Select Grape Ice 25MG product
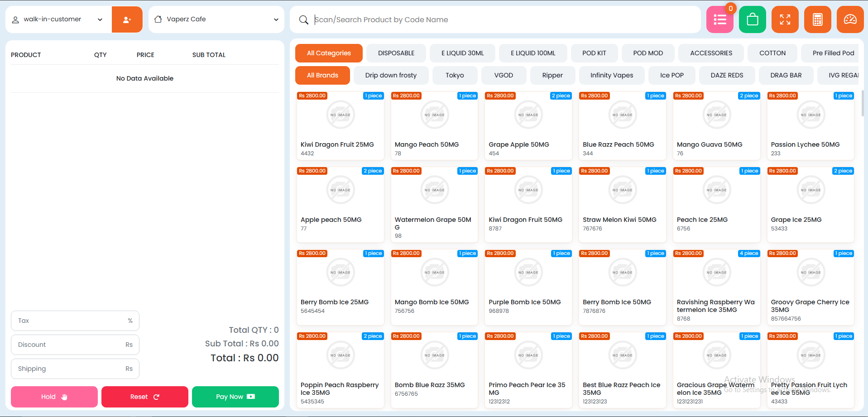 (x=811, y=205)
